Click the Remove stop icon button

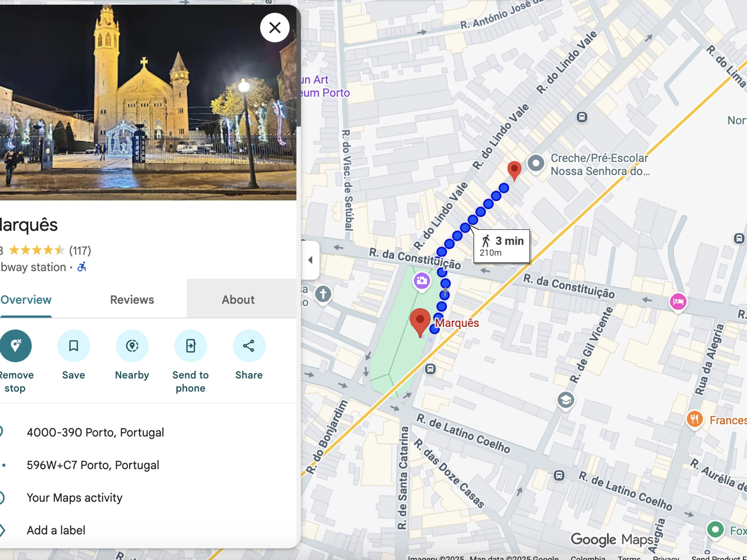[16, 346]
